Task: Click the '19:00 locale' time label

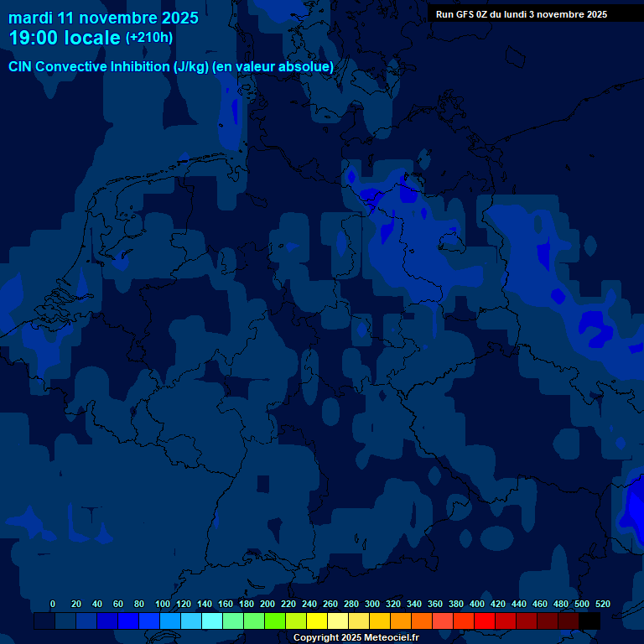Action: tap(65, 39)
